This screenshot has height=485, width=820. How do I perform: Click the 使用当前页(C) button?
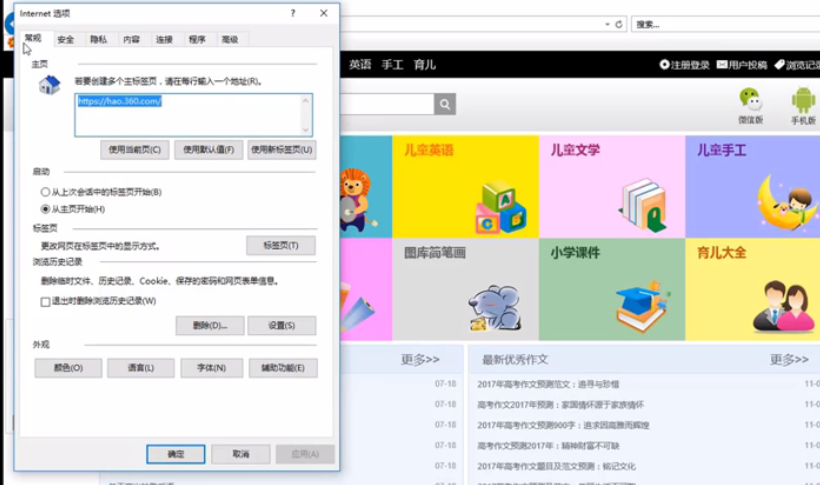point(134,150)
